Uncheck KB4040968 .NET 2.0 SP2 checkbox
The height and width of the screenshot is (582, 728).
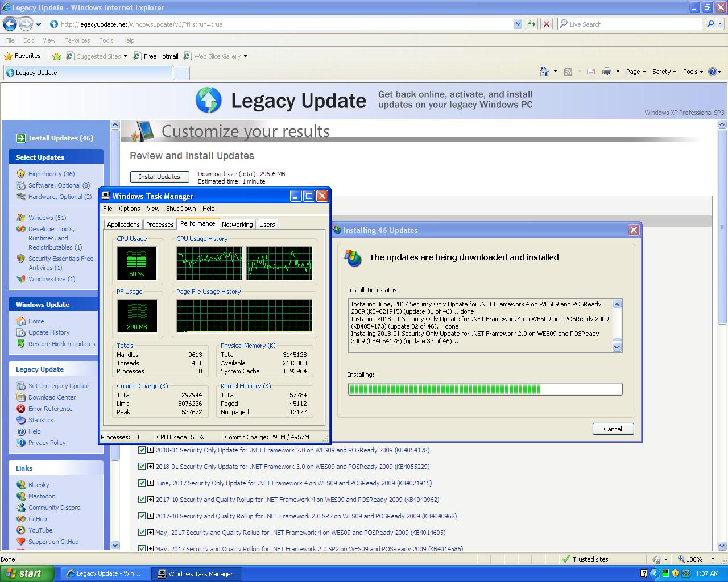[x=142, y=516]
